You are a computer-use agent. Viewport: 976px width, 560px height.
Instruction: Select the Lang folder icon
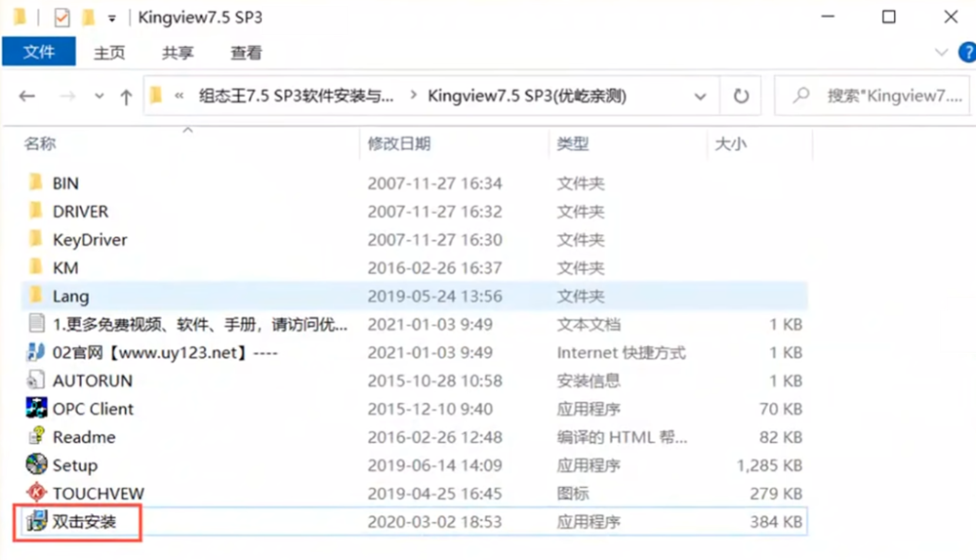[x=36, y=295]
